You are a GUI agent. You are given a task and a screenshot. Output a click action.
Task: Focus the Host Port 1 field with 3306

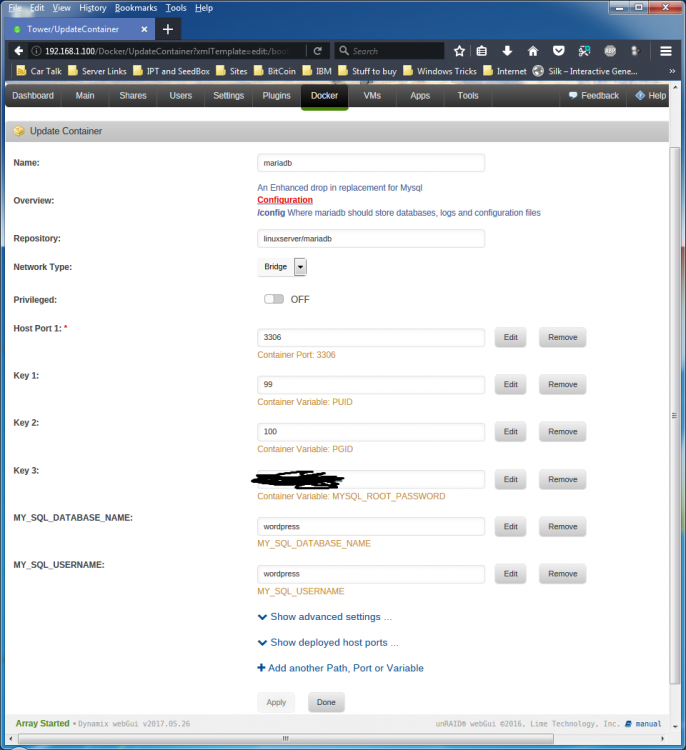(371, 337)
